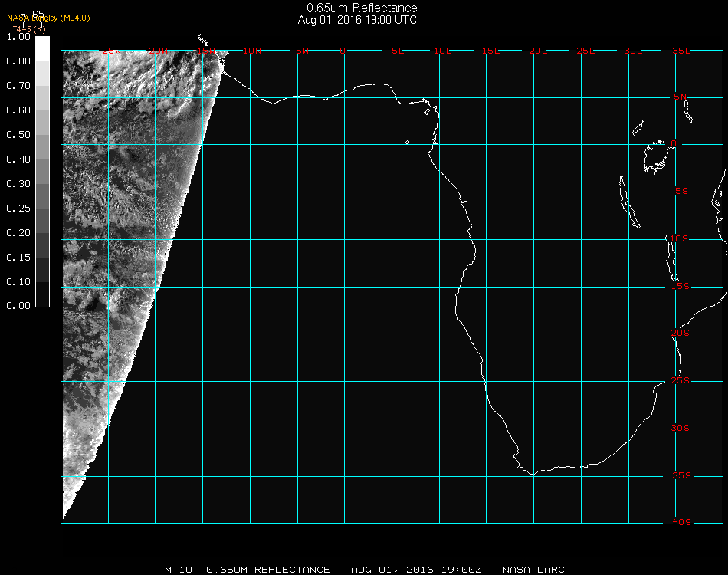
Task: Click the 40S latitude label
Action: 681,523
